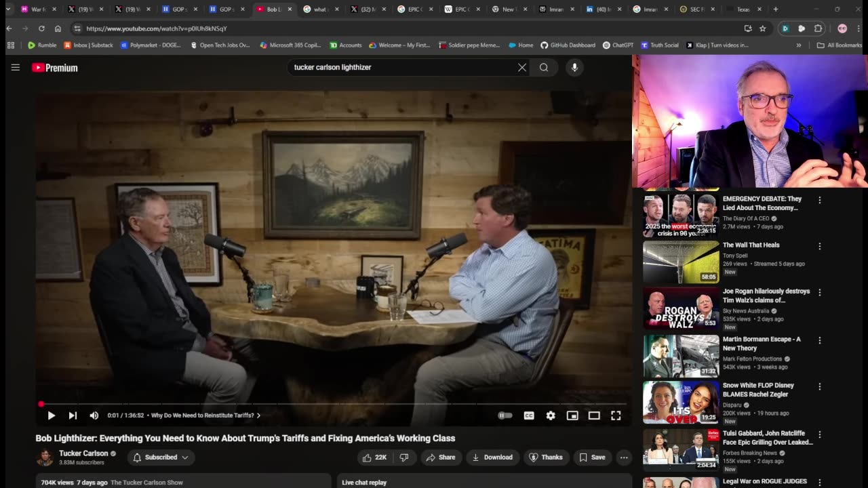Open Truth Social bookmark

pos(660,45)
